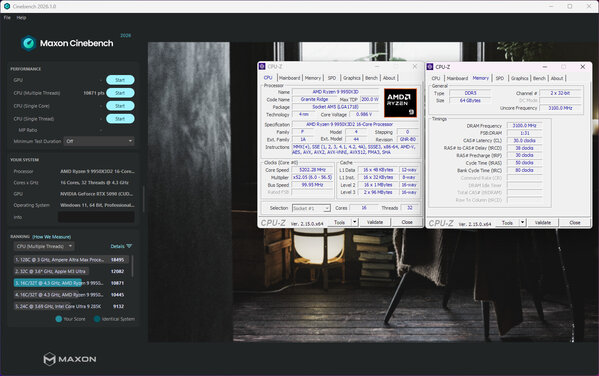Image resolution: width=599 pixels, height=376 pixels.
Task: Click left CPU-Z title bar icon
Action: [262, 66]
